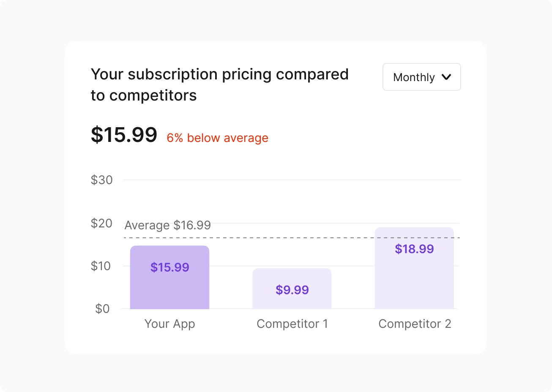Open the Monthly period dropdown
552x392 pixels.
[x=421, y=77]
